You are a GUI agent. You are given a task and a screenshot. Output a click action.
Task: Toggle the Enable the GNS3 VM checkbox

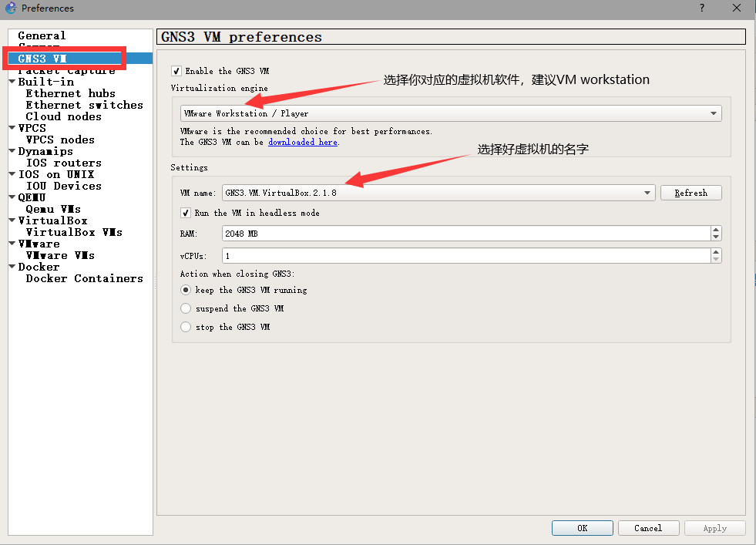[176, 71]
